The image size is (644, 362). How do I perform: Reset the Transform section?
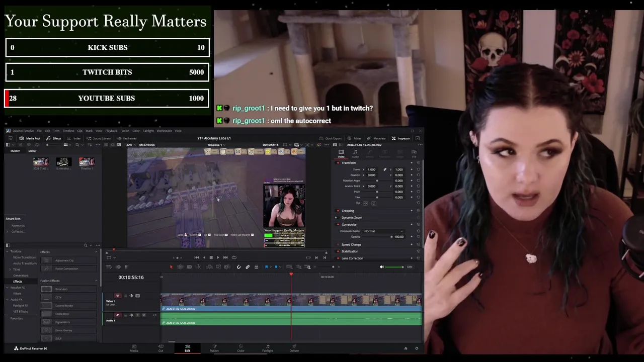[418, 163]
